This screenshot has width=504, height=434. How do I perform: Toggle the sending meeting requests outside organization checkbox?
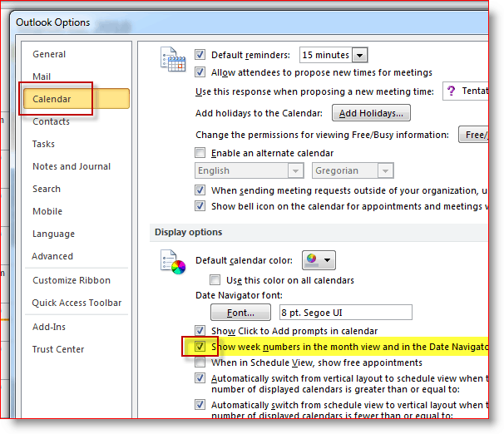200,190
